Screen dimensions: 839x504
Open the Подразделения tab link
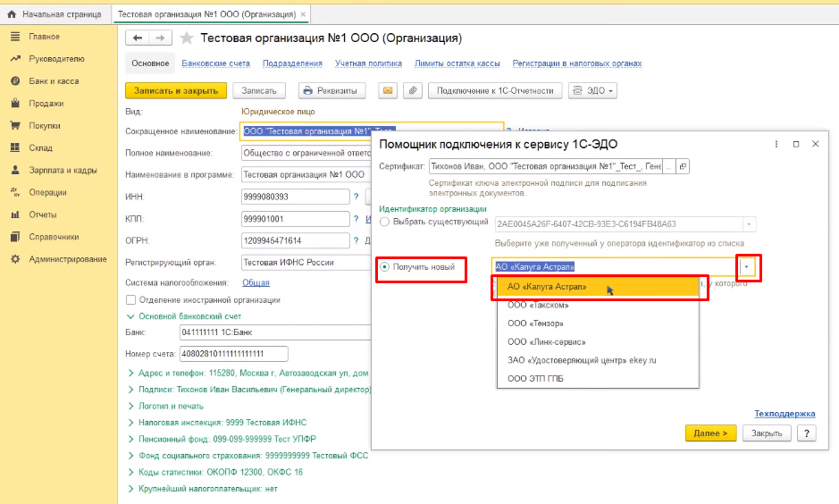(x=292, y=63)
